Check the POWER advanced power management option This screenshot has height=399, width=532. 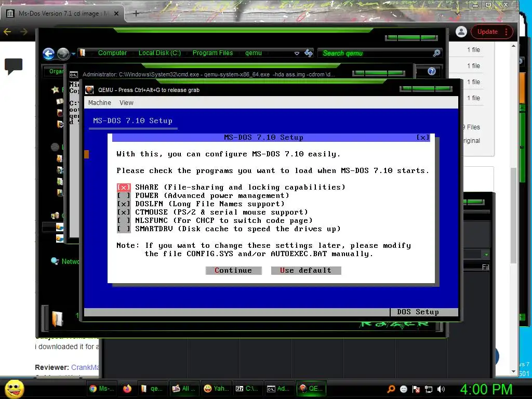pos(124,195)
